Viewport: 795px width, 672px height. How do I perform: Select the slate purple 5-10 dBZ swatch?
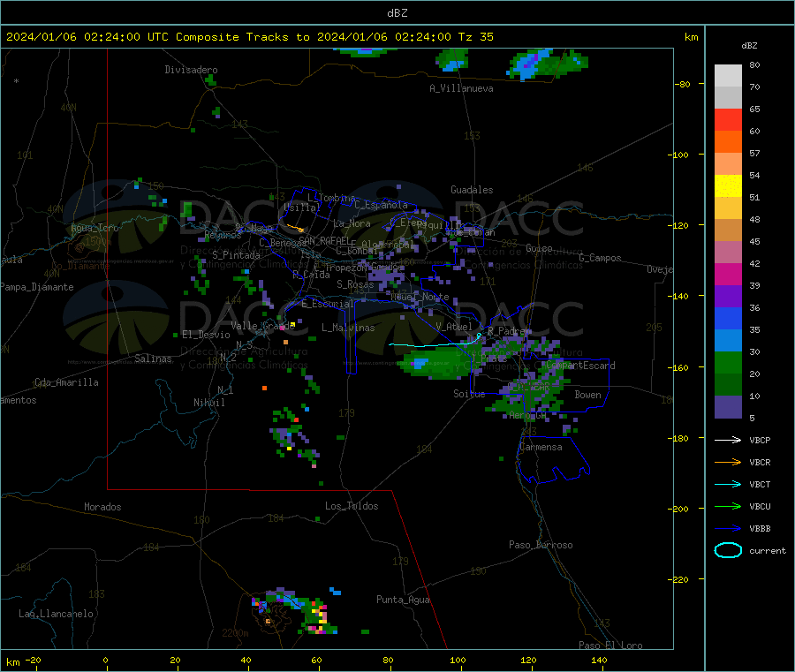pos(728,407)
